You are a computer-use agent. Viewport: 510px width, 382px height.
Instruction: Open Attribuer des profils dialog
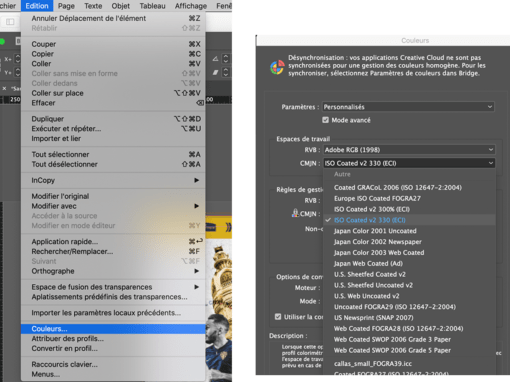(x=113, y=339)
